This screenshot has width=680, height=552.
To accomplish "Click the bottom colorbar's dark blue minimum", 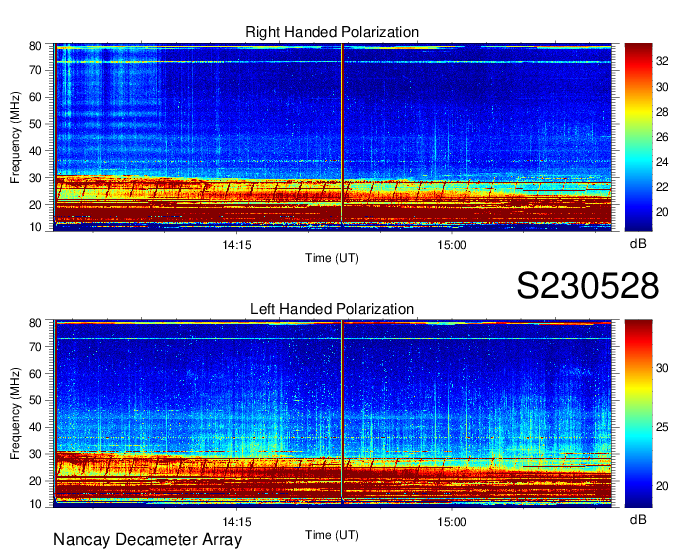I will tap(638, 504).
